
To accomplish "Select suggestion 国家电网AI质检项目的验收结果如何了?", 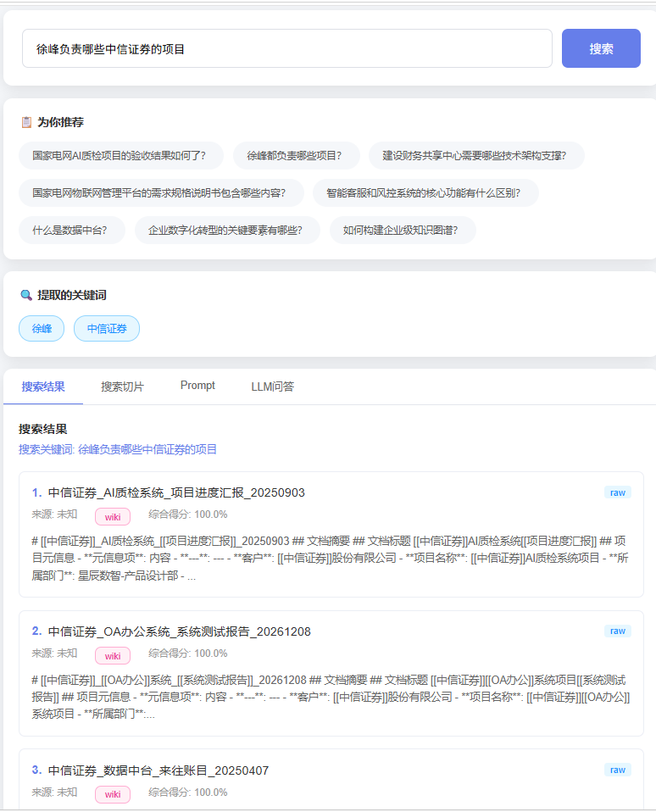I will pos(120,155).
